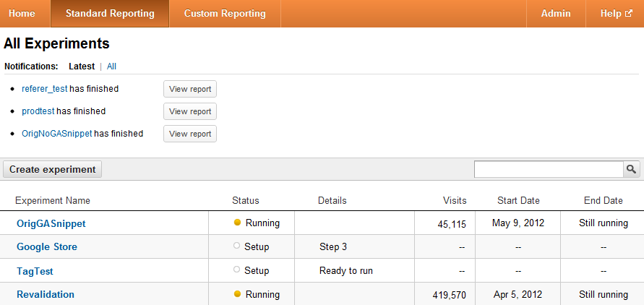View report for OrigNoGASnippet
This screenshot has width=644, height=305.
190,134
